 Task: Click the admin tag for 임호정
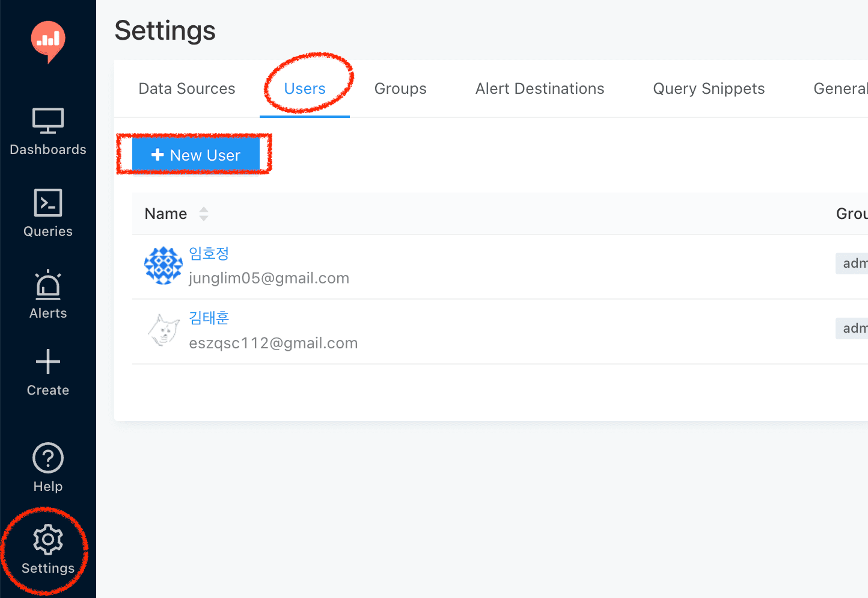853,263
